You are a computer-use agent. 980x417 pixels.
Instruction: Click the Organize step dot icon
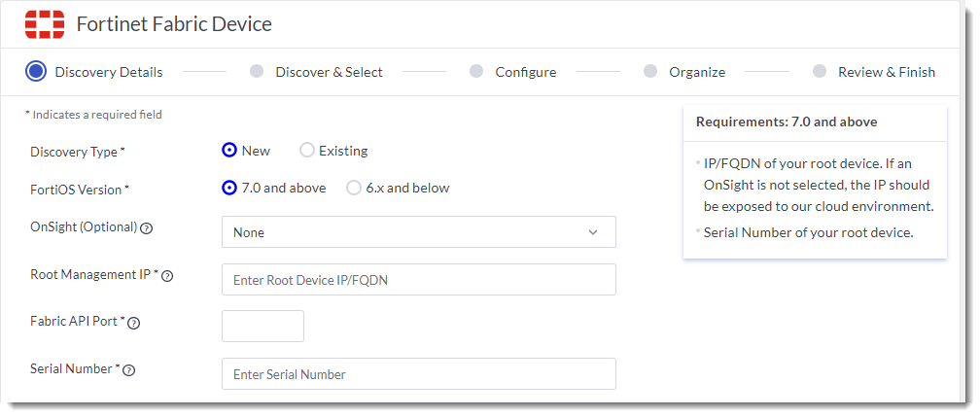point(649,71)
